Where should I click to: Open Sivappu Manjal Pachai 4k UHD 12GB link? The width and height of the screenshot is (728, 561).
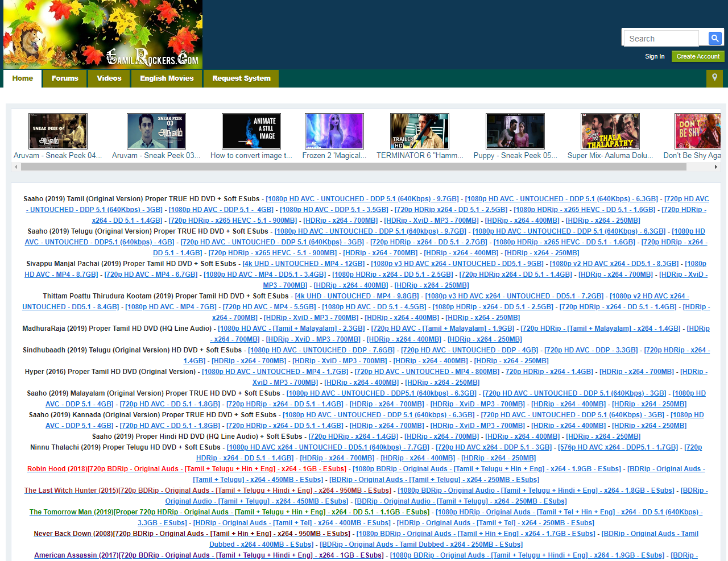pyautogui.click(x=304, y=264)
